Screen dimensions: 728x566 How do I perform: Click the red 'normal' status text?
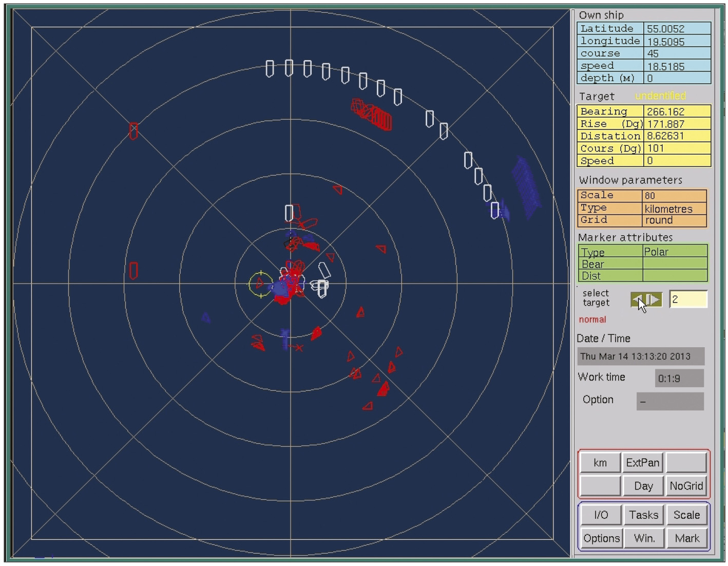(x=592, y=319)
